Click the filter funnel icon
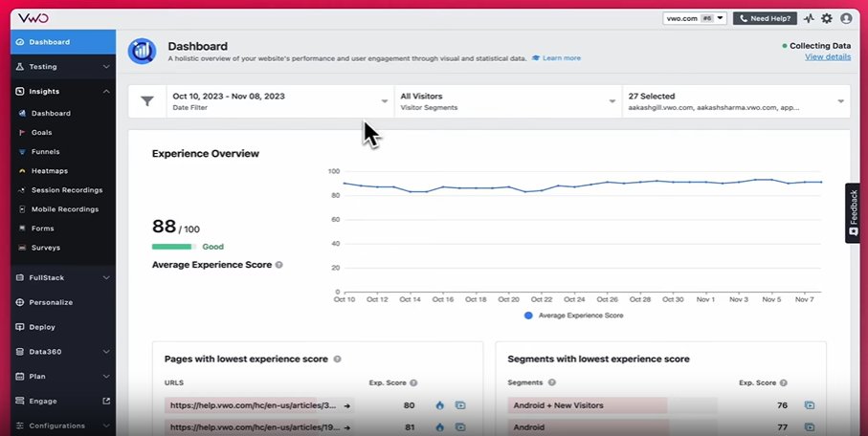The image size is (868, 436). pyautogui.click(x=147, y=101)
